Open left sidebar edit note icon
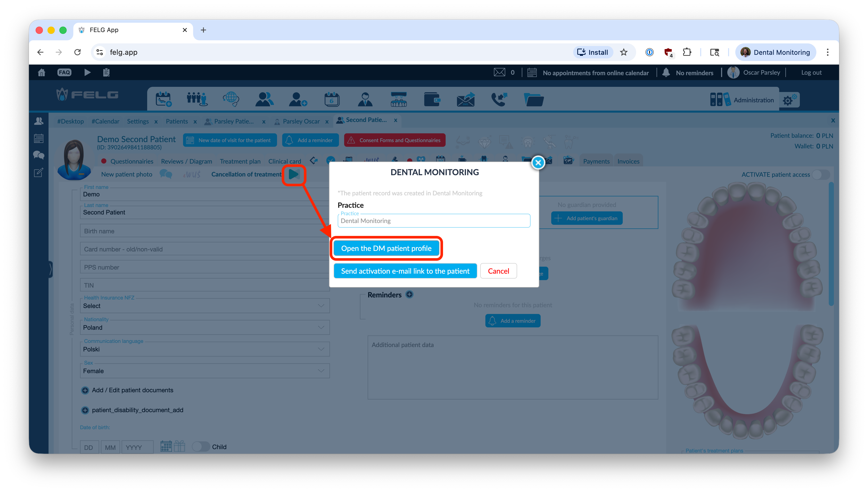 [x=38, y=173]
